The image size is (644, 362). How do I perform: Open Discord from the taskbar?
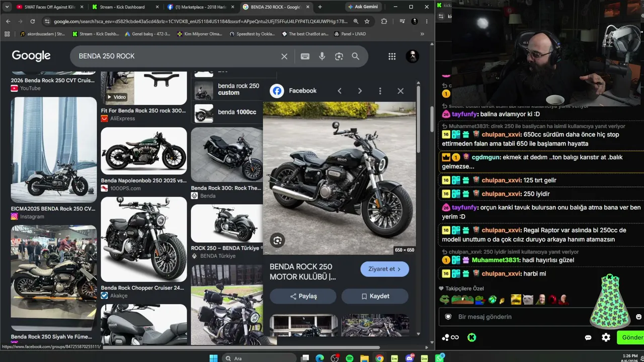[x=410, y=358]
